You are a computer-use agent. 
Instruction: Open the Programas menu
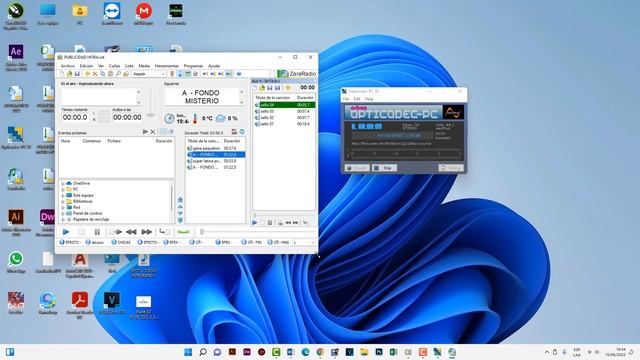click(x=193, y=66)
